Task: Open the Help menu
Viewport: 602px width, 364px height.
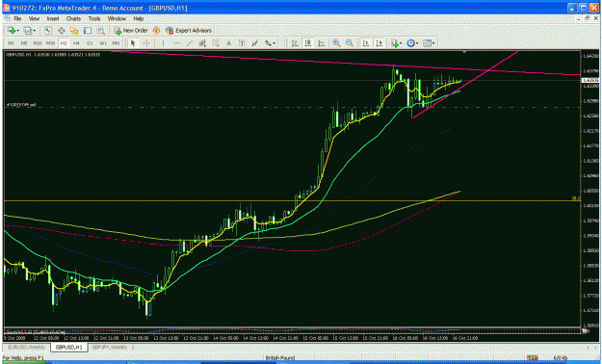Action: pos(138,18)
